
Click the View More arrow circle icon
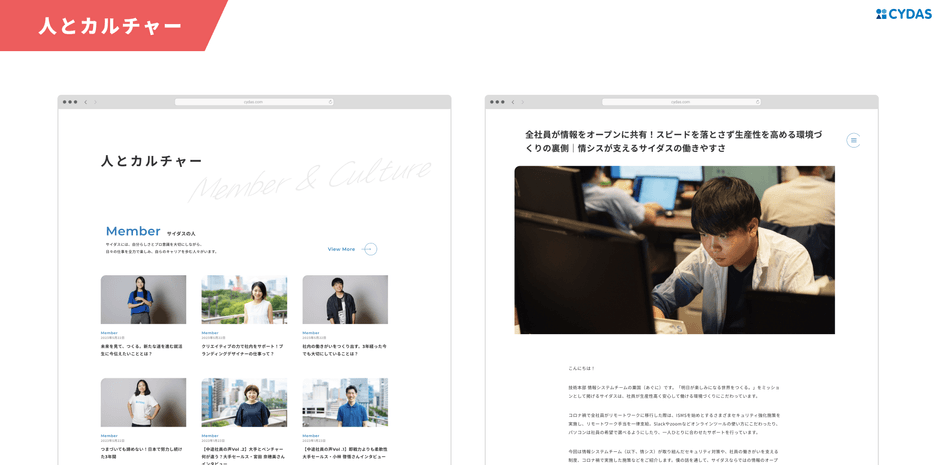pos(370,249)
